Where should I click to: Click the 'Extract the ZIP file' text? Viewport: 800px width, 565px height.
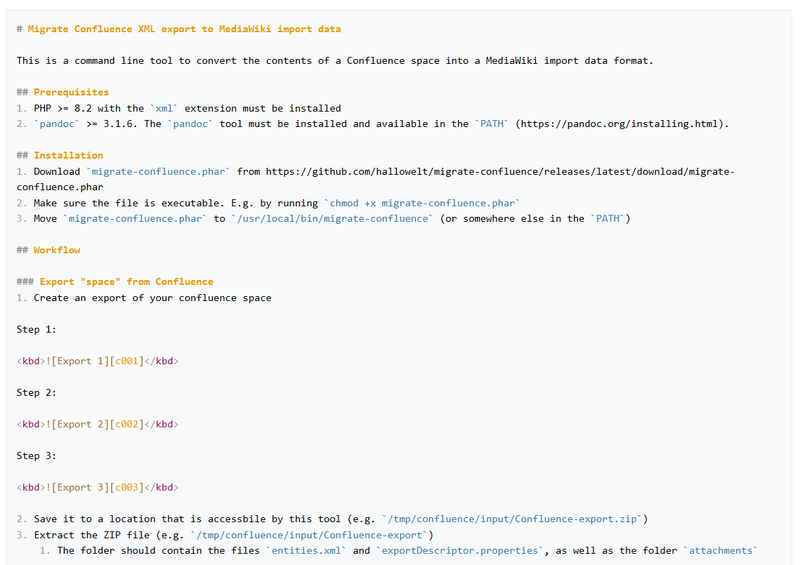[92, 535]
